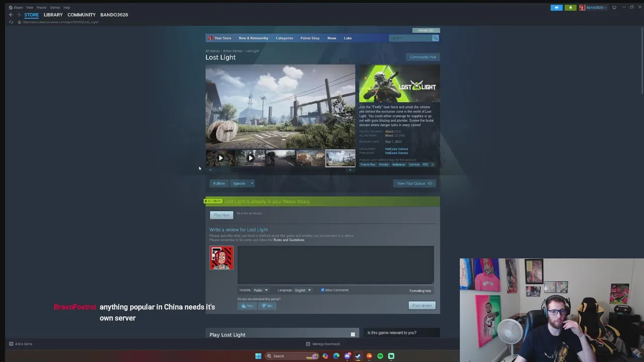Click the Play Now button
The width and height of the screenshot is (644, 362).
[221, 215]
